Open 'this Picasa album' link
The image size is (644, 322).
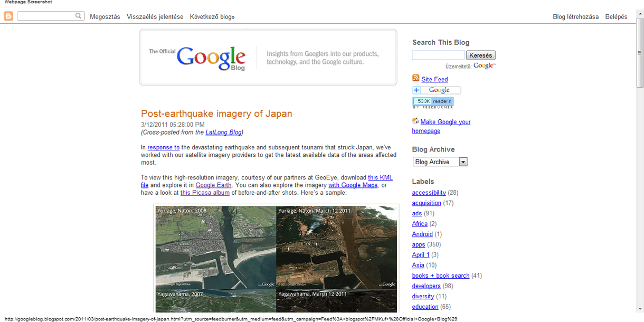point(205,193)
